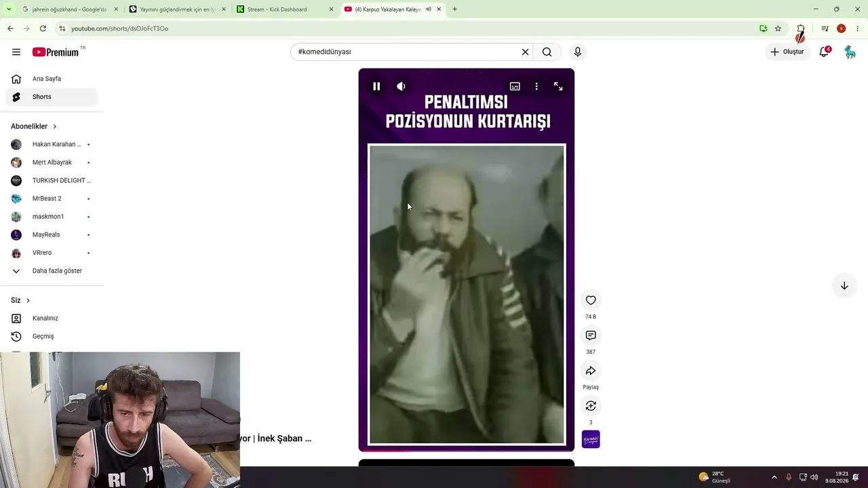The width and height of the screenshot is (868, 488).
Task: Open the Chrome three-dot menu
Action: (858, 28)
